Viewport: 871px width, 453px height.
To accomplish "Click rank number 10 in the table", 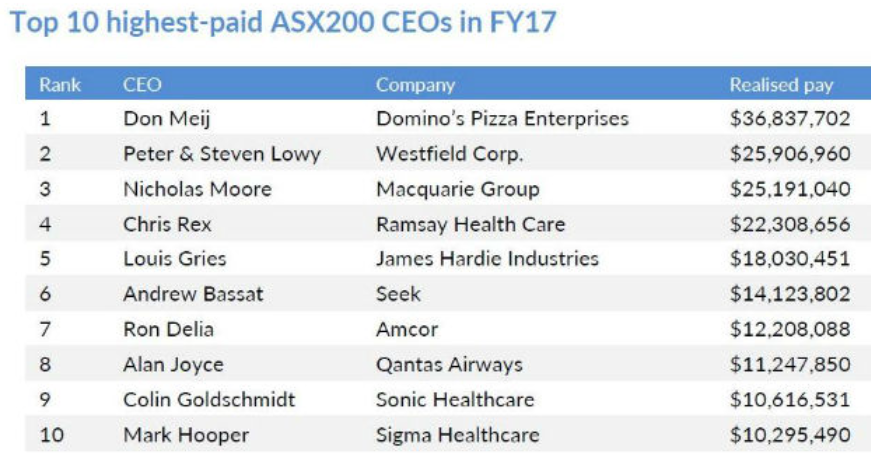I will click(51, 435).
